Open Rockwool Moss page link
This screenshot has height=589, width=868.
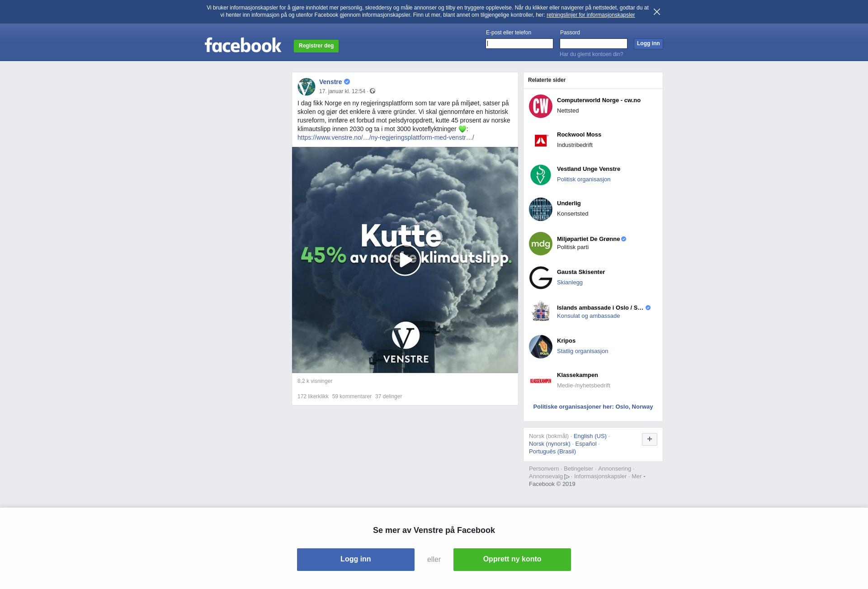click(579, 135)
